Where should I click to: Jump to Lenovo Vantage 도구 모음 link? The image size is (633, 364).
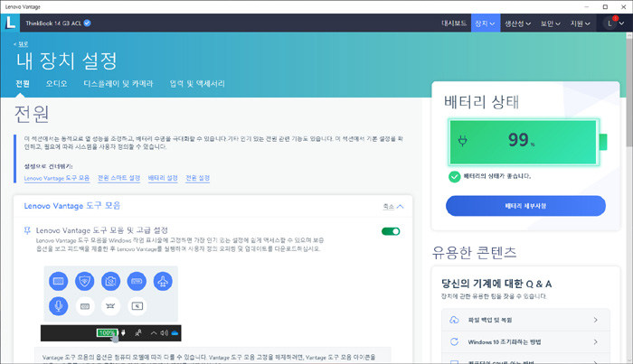tap(56, 178)
